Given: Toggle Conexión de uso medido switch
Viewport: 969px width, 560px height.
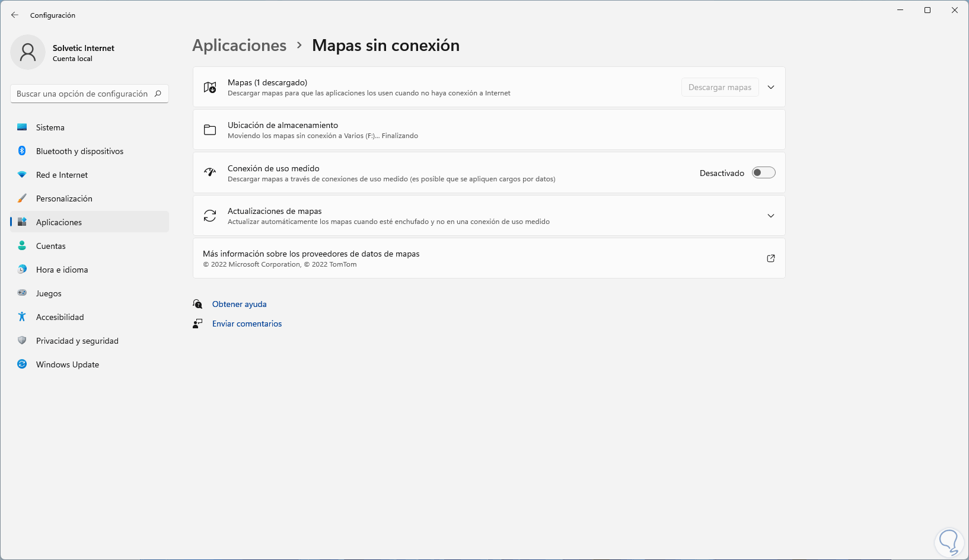Looking at the screenshot, I should 763,173.
